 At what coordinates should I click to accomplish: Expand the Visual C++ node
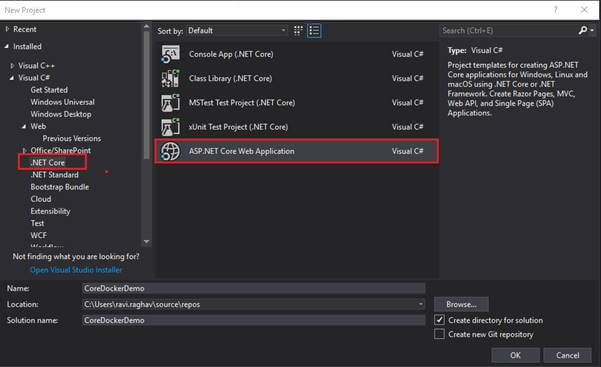tap(12, 66)
